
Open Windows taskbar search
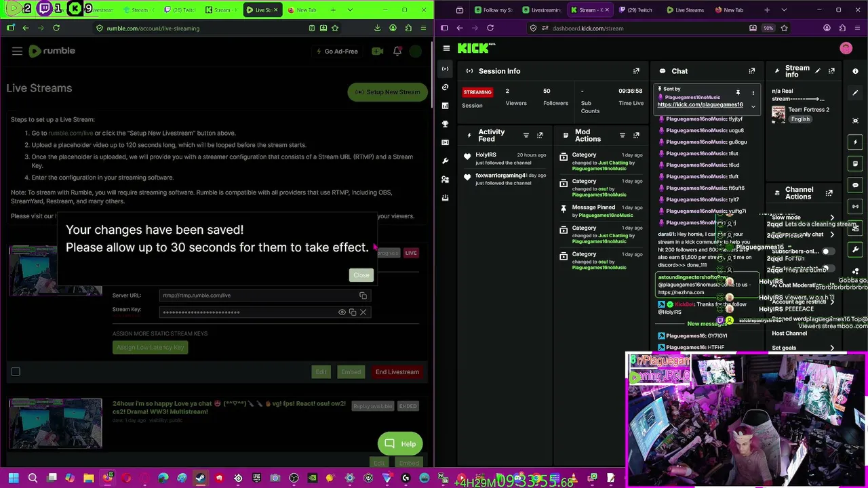pyautogui.click(x=33, y=479)
